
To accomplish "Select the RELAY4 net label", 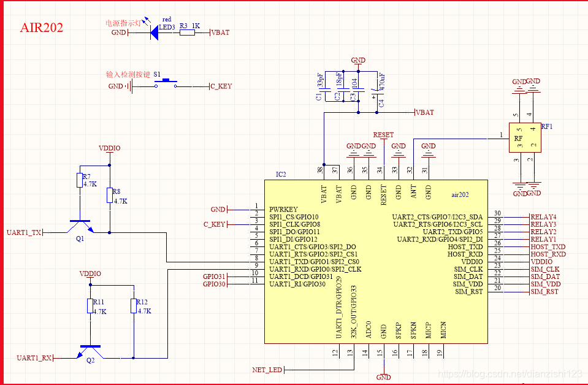I will point(543,217).
